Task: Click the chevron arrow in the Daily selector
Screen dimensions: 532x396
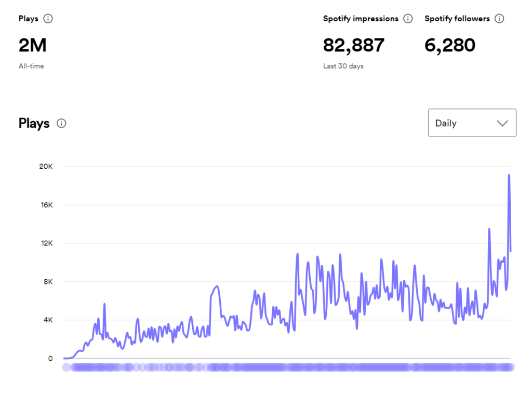Action: [502, 123]
